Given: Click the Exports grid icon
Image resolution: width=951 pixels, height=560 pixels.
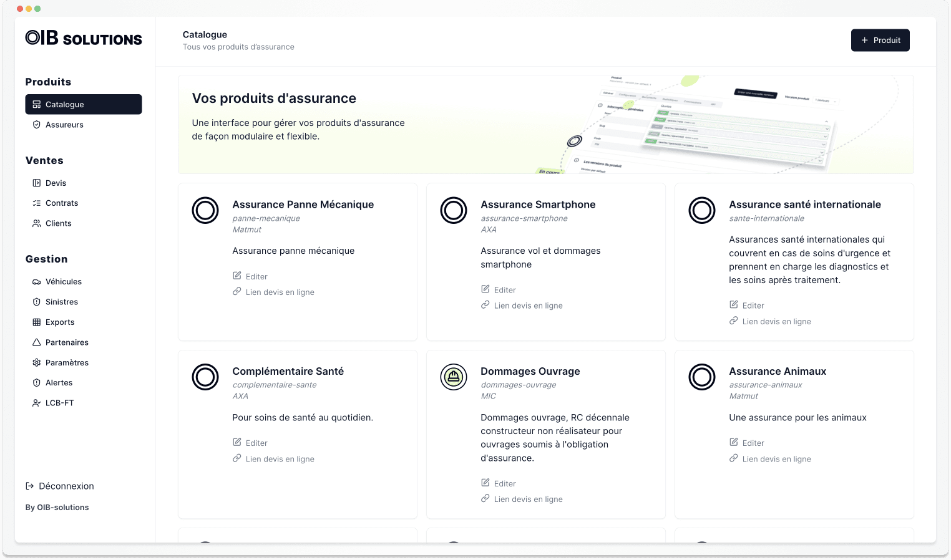Looking at the screenshot, I should coord(37,322).
